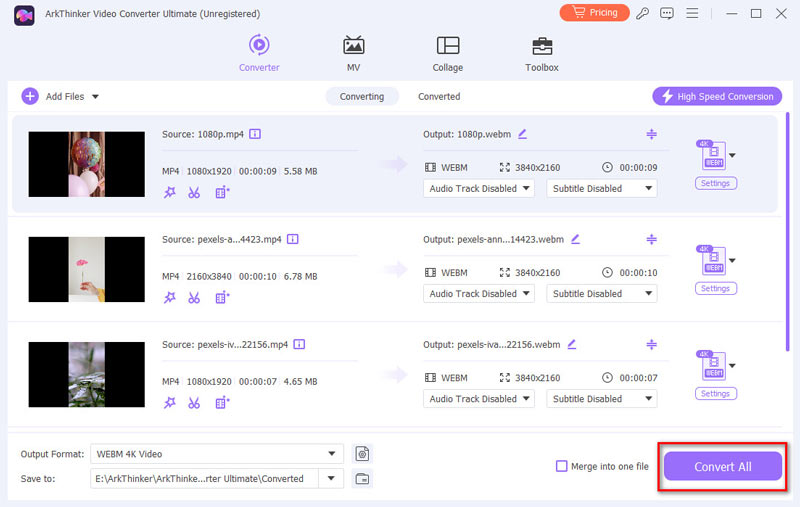This screenshot has width=800, height=507.
Task: Select the pexels-iv...22156.mp4 thumbnail
Action: tap(87, 374)
